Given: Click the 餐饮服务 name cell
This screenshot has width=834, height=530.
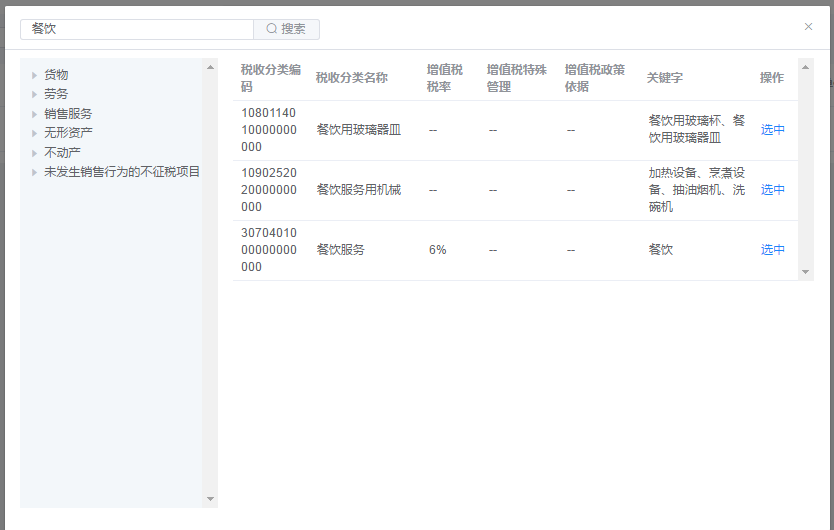Looking at the screenshot, I should [x=340, y=250].
